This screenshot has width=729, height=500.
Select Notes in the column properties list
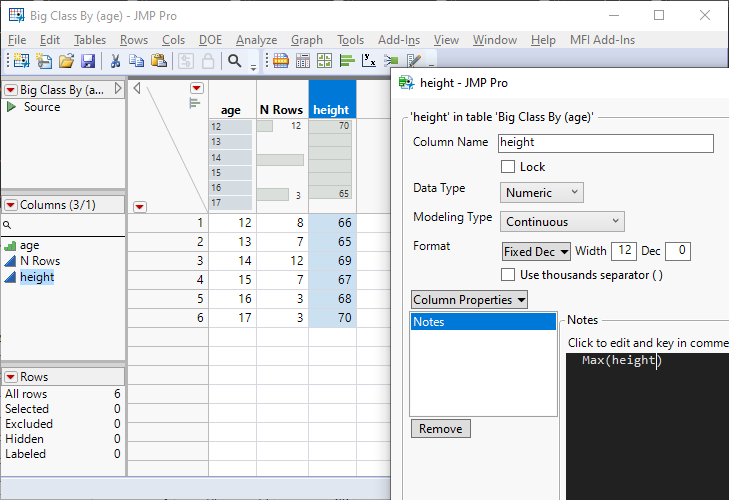[483, 322]
